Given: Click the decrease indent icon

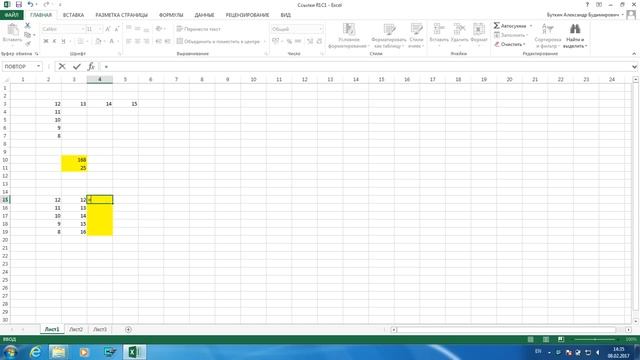Looking at the screenshot, I should click(159, 41).
